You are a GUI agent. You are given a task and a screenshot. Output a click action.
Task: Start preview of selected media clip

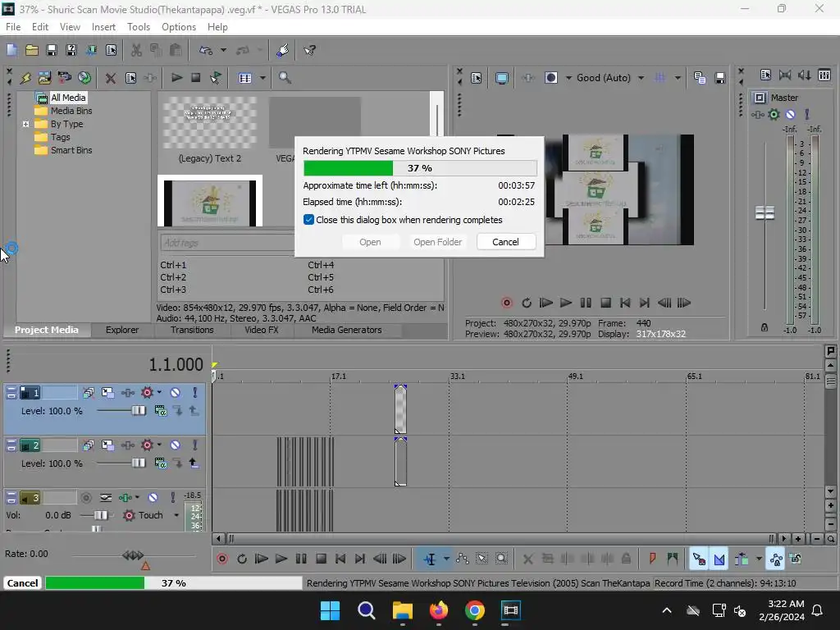[176, 78]
